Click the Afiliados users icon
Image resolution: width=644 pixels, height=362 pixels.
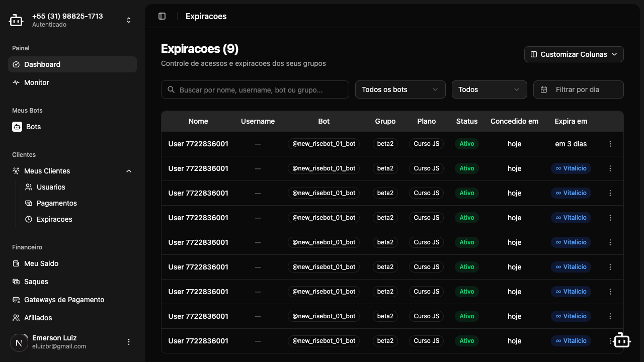[16, 318]
